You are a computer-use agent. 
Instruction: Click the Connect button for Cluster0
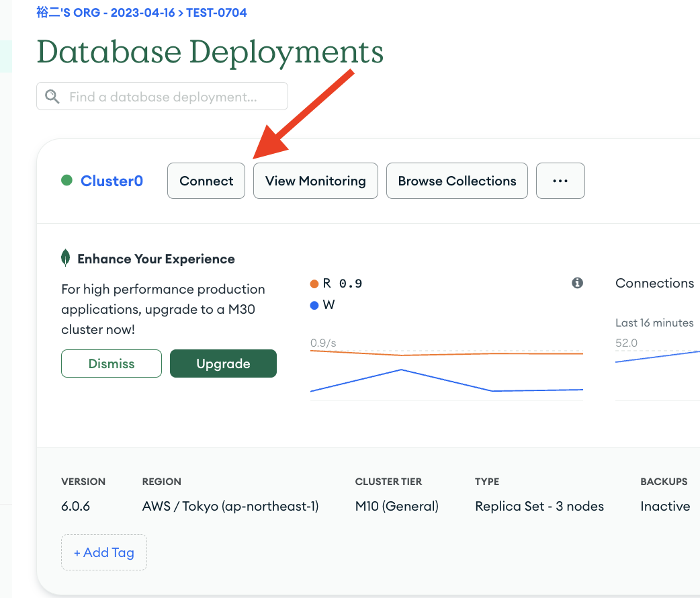point(206,180)
